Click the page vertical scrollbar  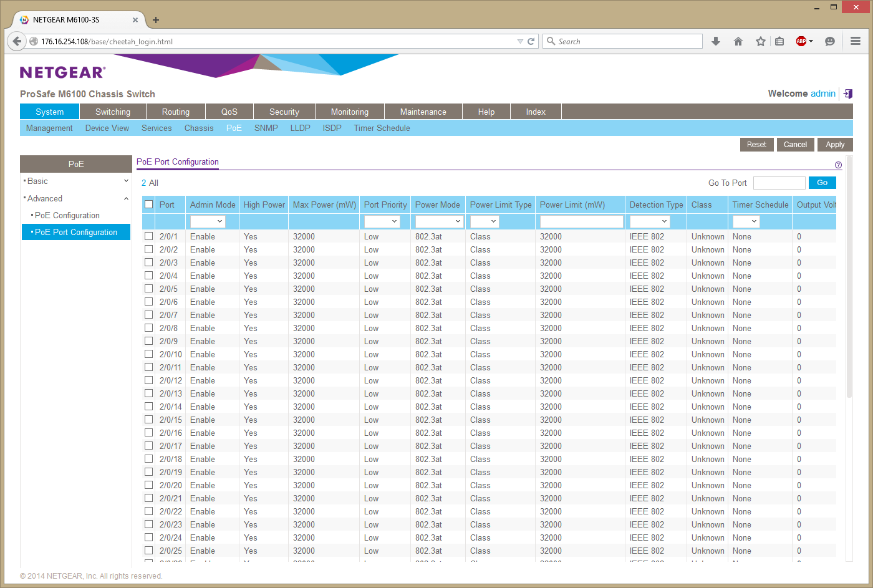(849, 276)
